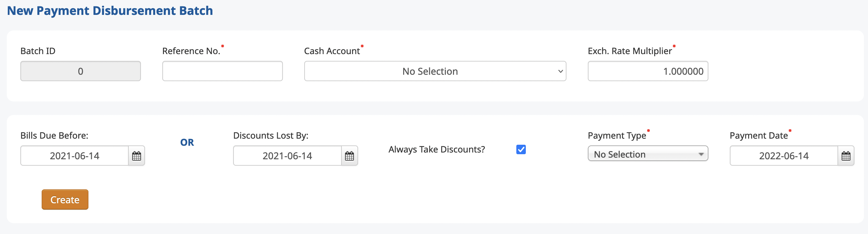Click the Payment Date text field
The image size is (868, 234).
click(x=784, y=156)
